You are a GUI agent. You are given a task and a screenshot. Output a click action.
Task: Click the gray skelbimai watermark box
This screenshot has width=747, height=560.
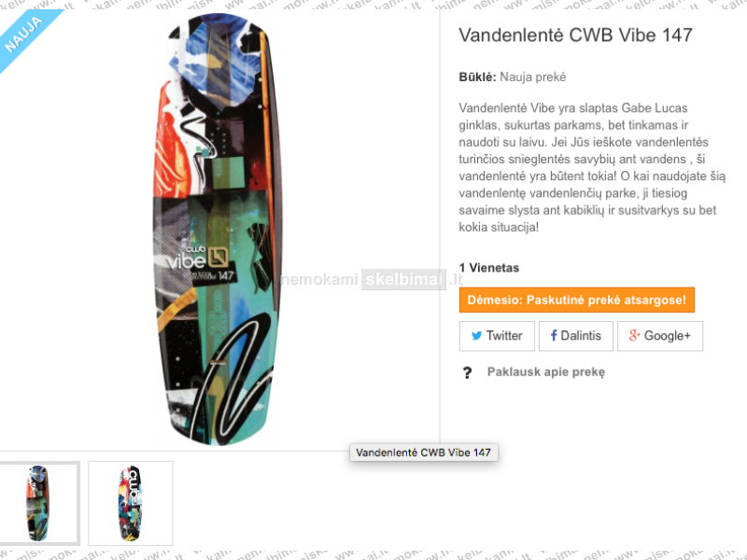click(x=403, y=279)
